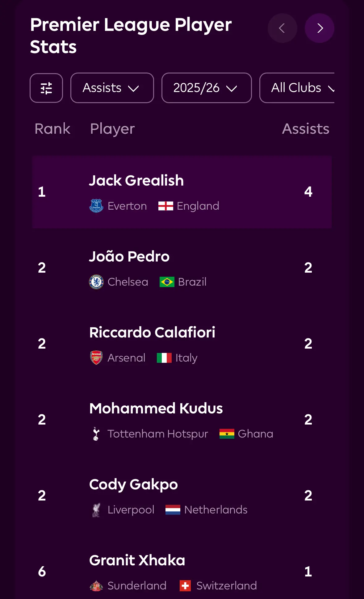Click the Chelsea club badge
This screenshot has width=364, height=599.
pyautogui.click(x=96, y=282)
